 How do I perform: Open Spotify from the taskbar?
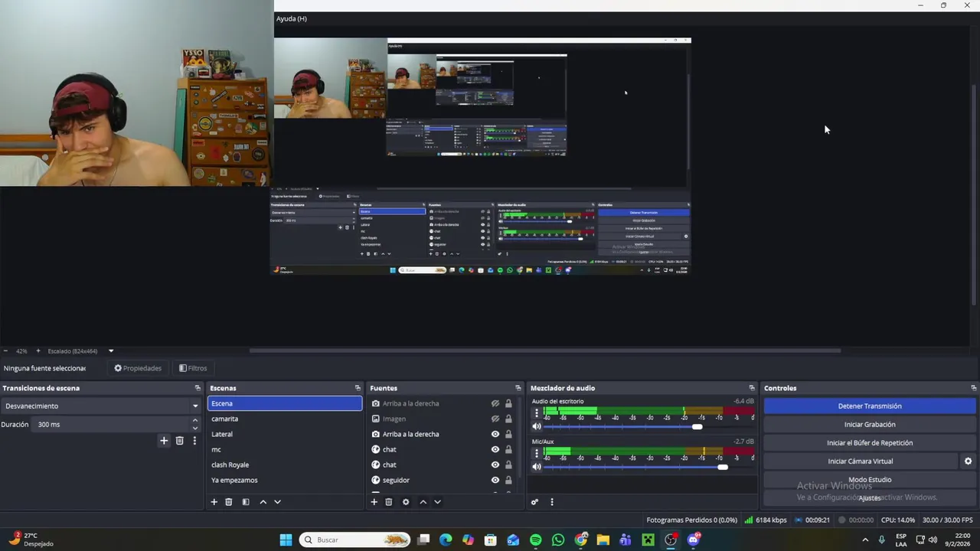click(x=536, y=540)
